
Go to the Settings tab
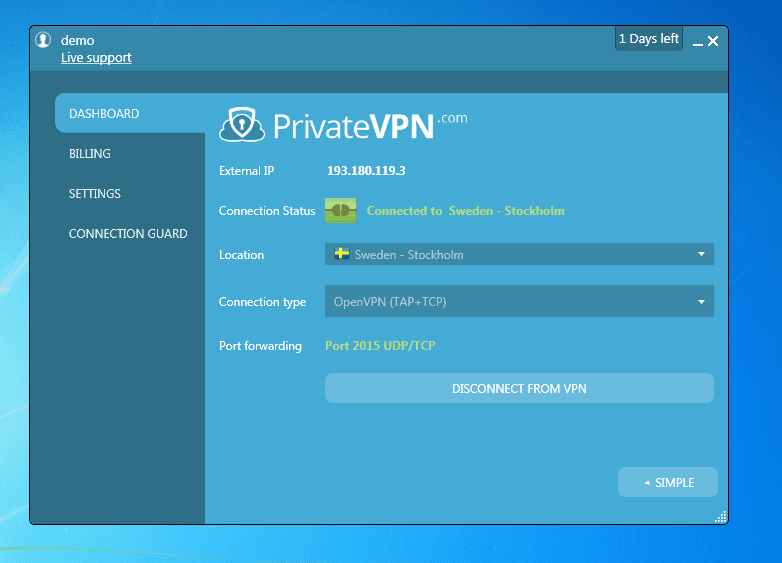[95, 194]
